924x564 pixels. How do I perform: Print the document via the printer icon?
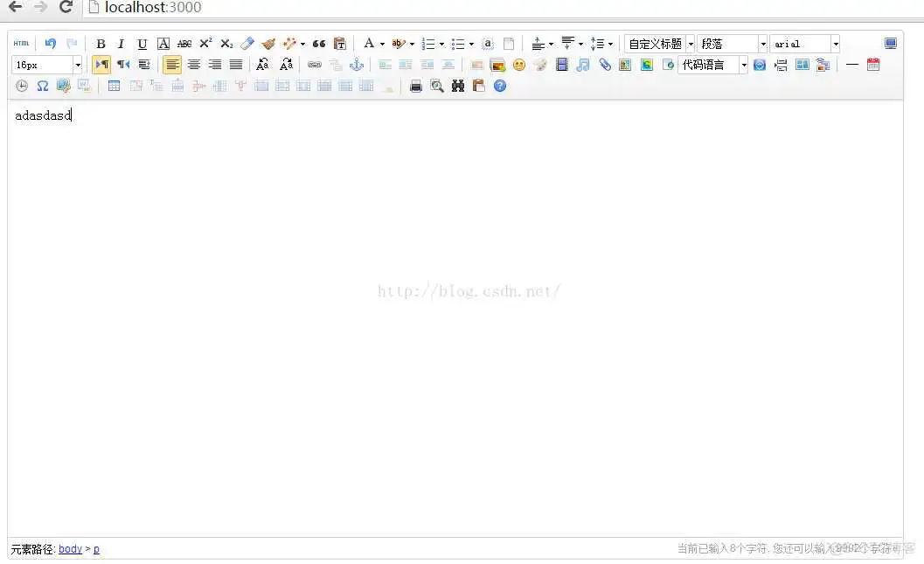416,86
